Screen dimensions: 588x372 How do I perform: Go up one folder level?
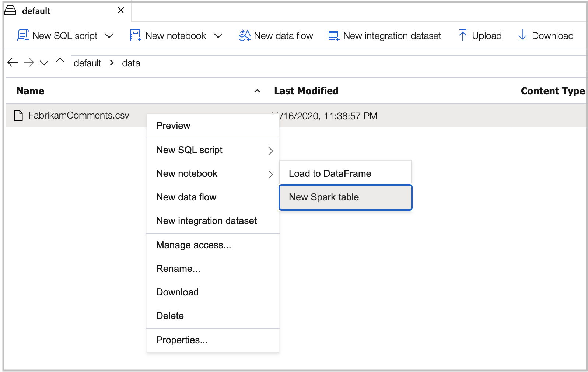[x=60, y=63]
